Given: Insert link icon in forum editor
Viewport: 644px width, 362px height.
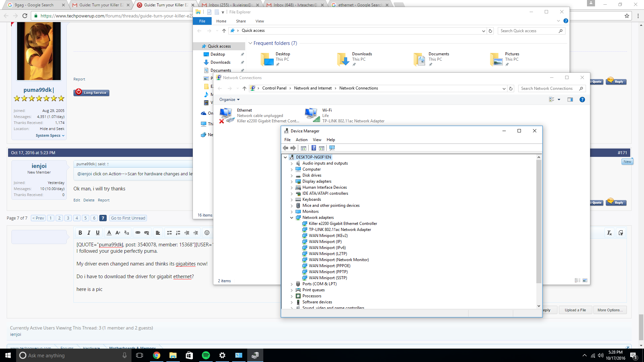Looking at the screenshot, I should pos(138,233).
